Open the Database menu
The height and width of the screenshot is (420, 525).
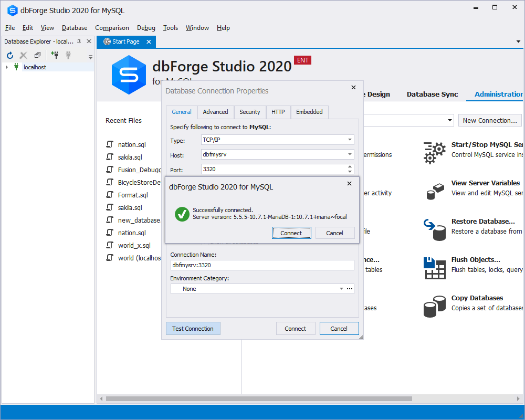click(75, 28)
